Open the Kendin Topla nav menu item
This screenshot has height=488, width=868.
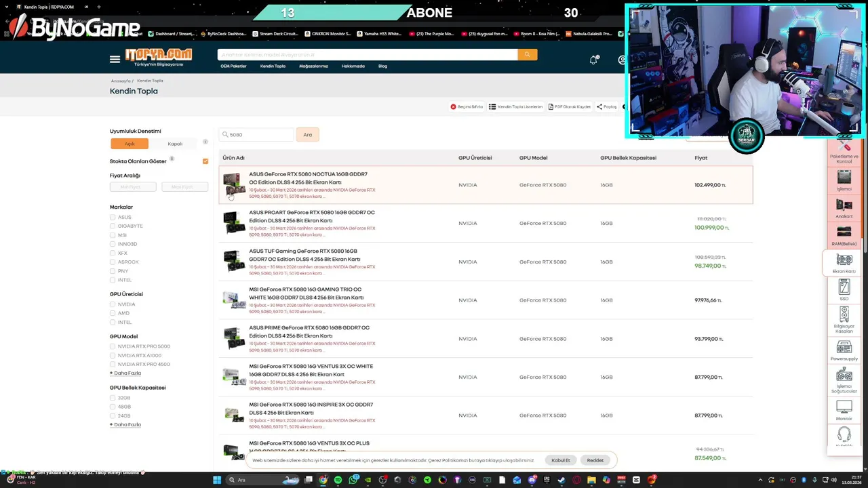[273, 66]
